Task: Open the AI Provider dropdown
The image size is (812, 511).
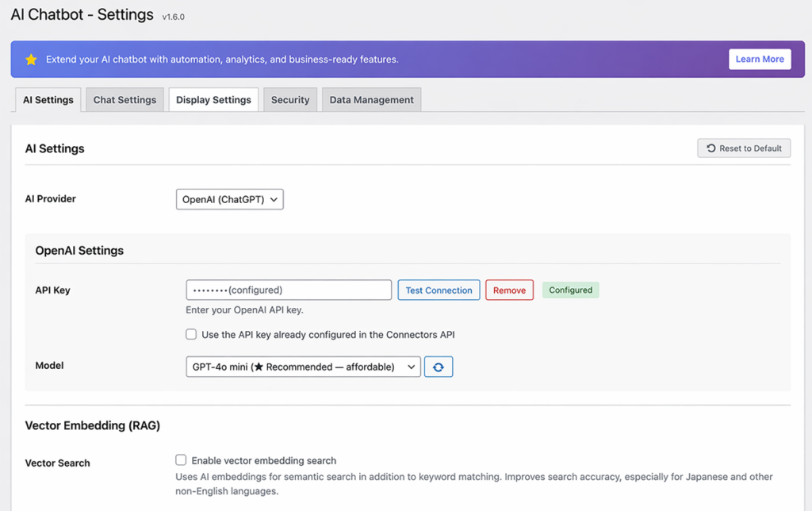Action: click(229, 199)
